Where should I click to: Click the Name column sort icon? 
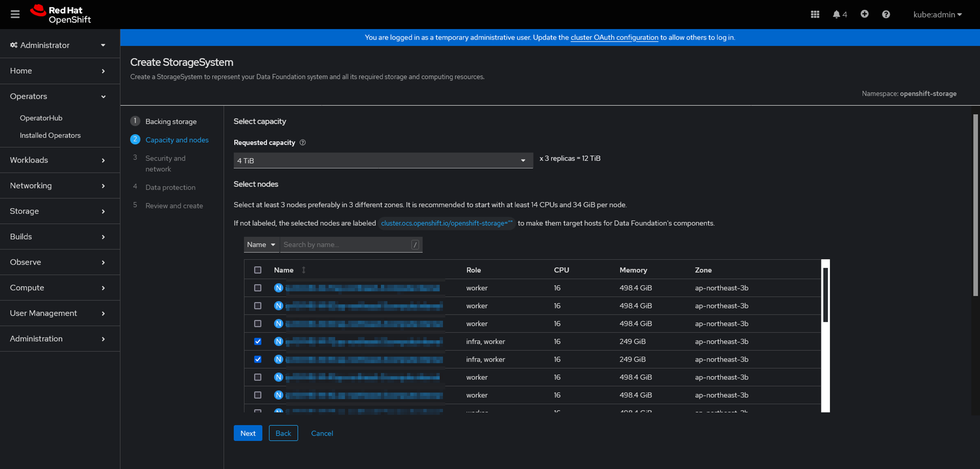click(303, 270)
